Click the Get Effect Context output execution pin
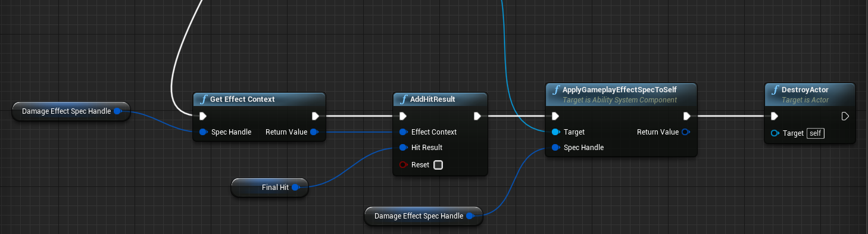 coord(315,116)
